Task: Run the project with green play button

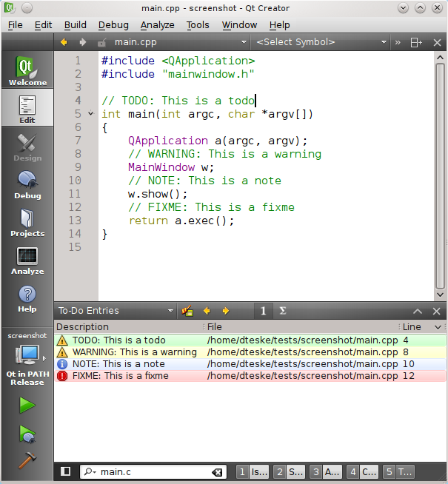Action: click(27, 405)
